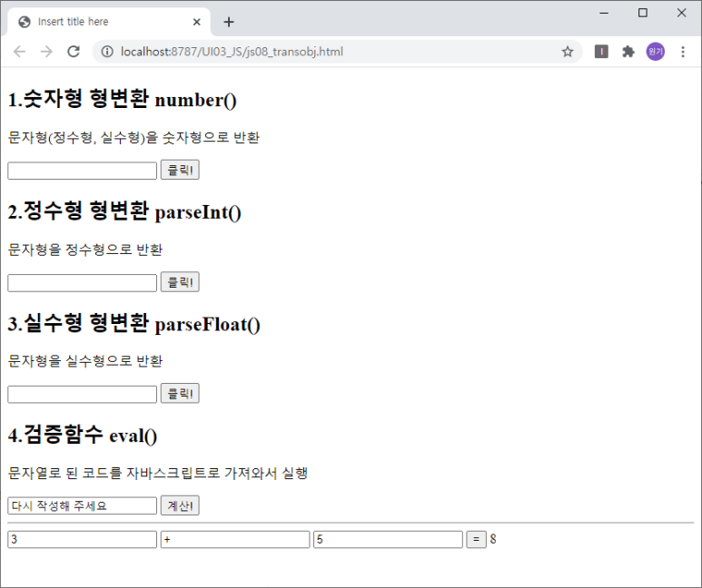Click text '문자형(정수형, 실수형)을 숫자형으로 반환'
Image resolution: width=702 pixels, height=588 pixels.
133,137
